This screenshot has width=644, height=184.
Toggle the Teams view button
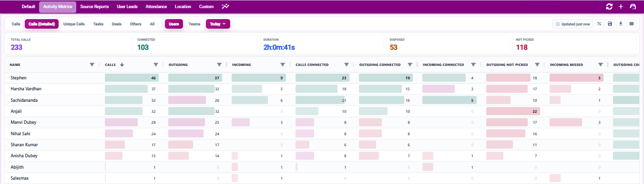click(x=194, y=24)
